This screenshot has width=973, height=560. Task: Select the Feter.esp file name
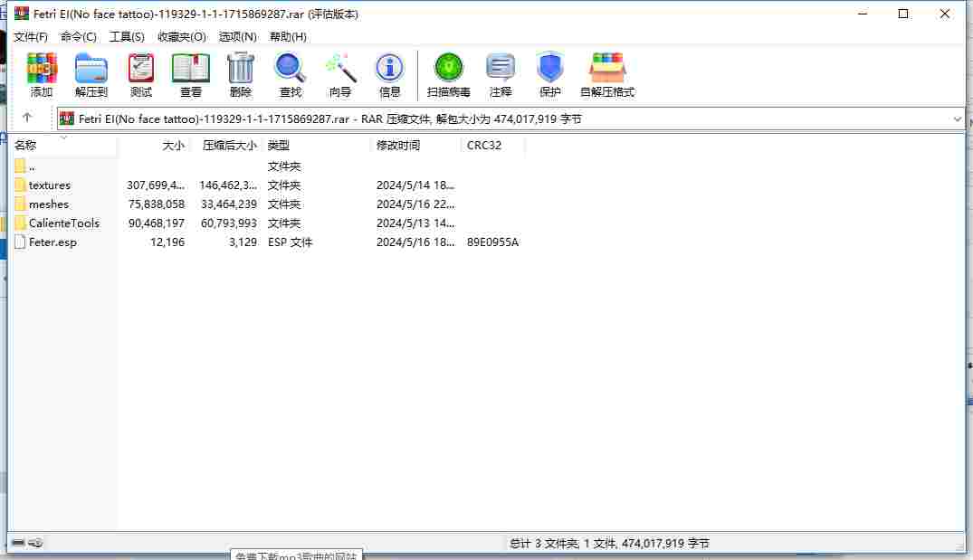(52, 242)
